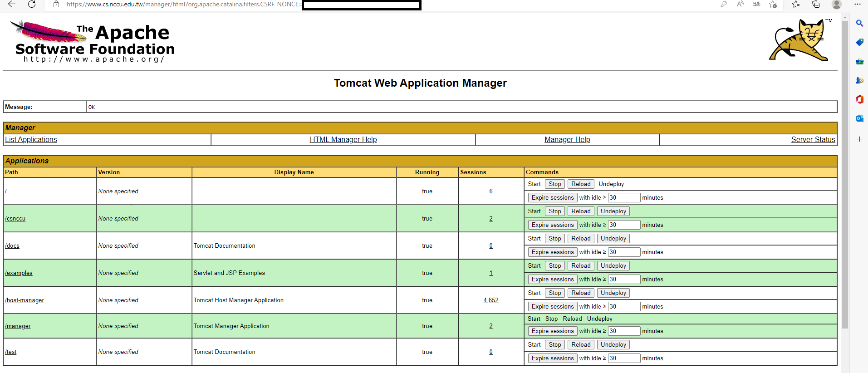The width and height of the screenshot is (868, 373).
Task: Stop the root / application
Action: 555,184
